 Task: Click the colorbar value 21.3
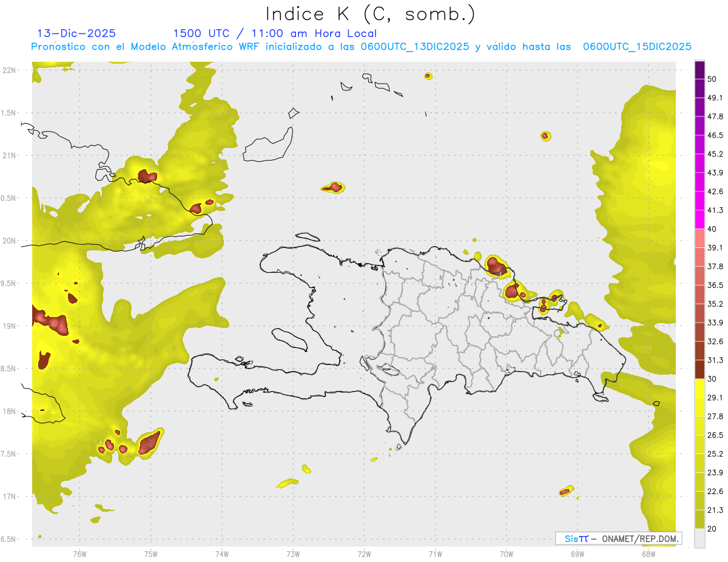(x=715, y=510)
